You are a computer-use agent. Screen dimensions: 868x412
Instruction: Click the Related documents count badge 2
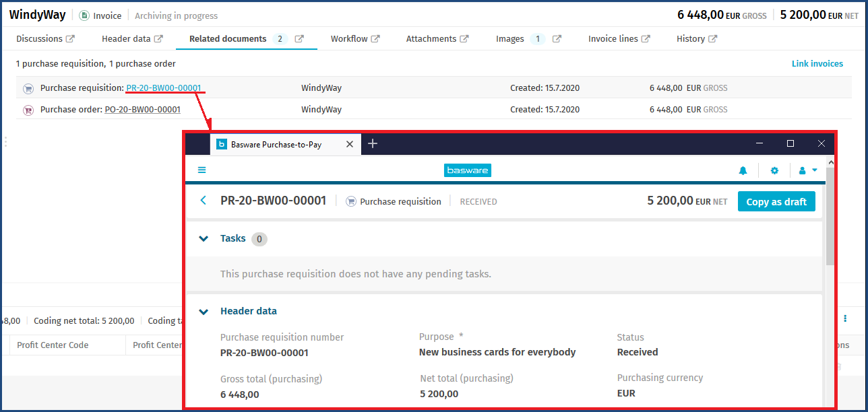click(280, 39)
